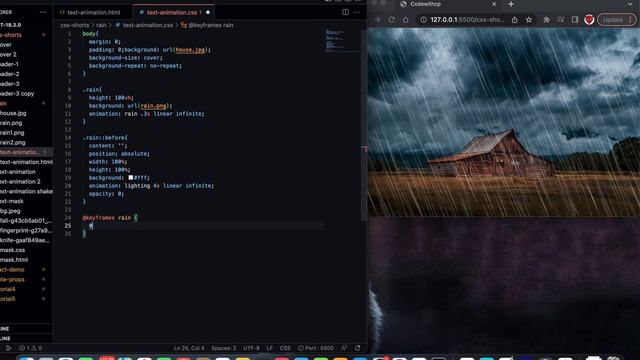Open rain.png in the file explorer
The height and width of the screenshot is (360, 640).
pyautogui.click(x=11, y=123)
